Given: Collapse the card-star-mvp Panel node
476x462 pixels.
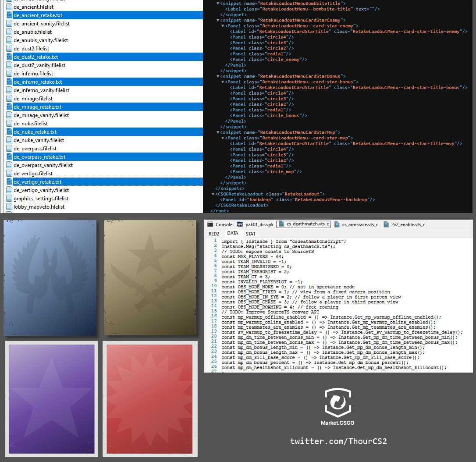Looking at the screenshot, I should pyautogui.click(x=223, y=138).
